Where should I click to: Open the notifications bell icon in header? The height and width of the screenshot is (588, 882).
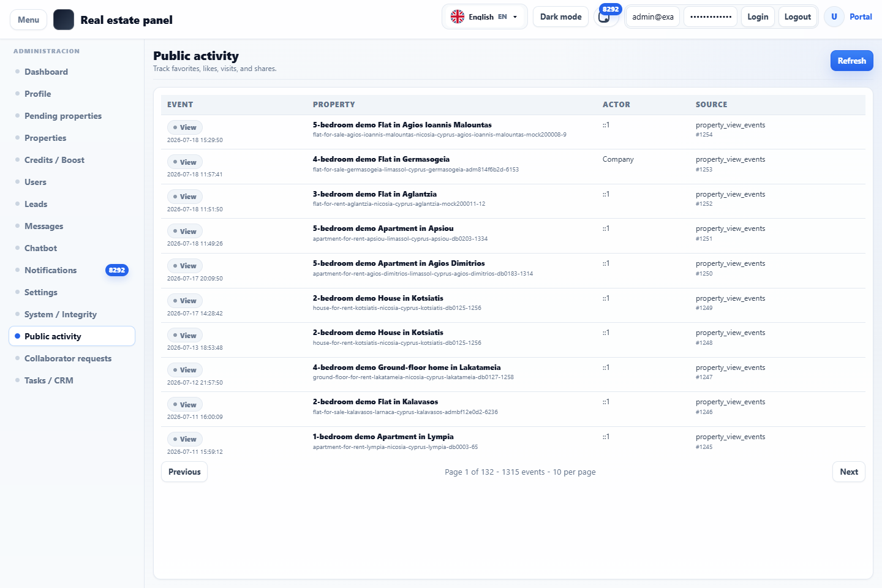pyautogui.click(x=605, y=17)
